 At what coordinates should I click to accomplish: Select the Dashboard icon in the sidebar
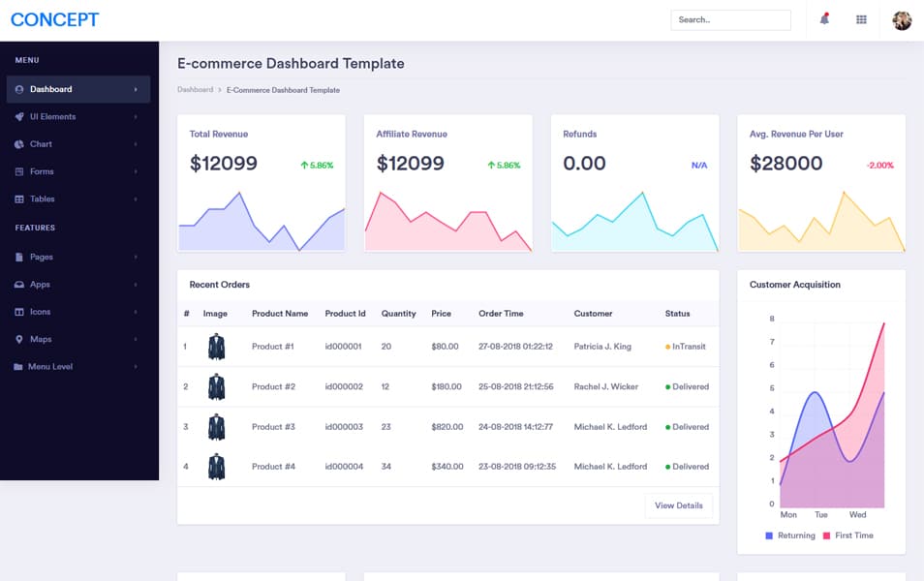coord(18,89)
